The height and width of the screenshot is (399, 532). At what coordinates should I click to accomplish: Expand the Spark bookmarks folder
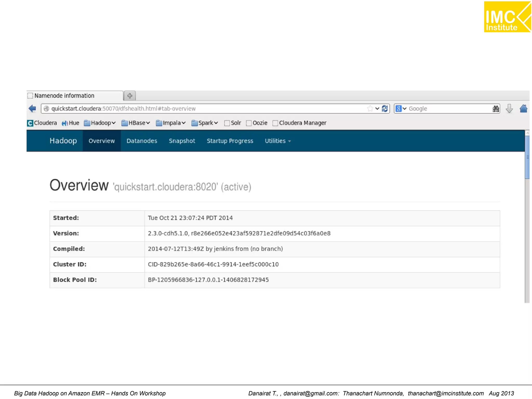point(204,123)
